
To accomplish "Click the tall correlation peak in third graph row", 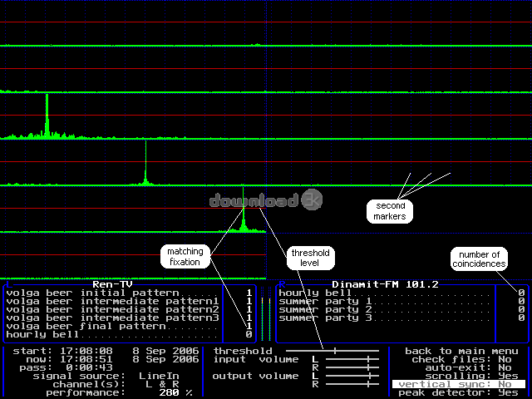I will pos(47,116).
